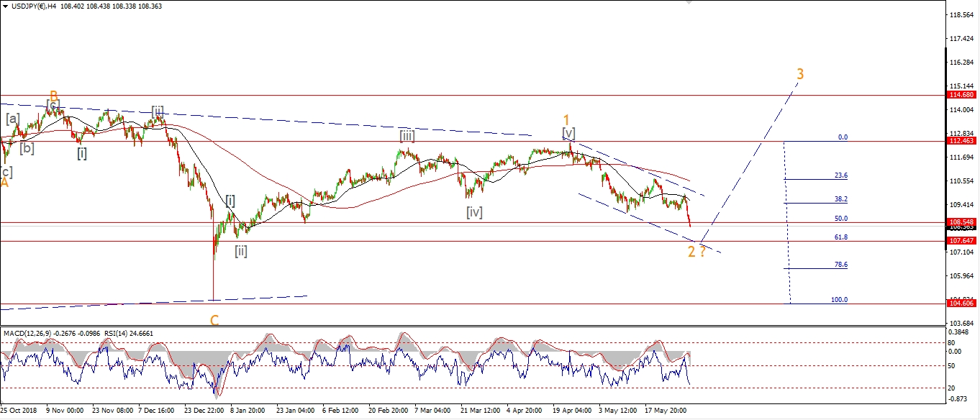Select the orange wave B label
Screen dimensions: 980x420
[54, 95]
